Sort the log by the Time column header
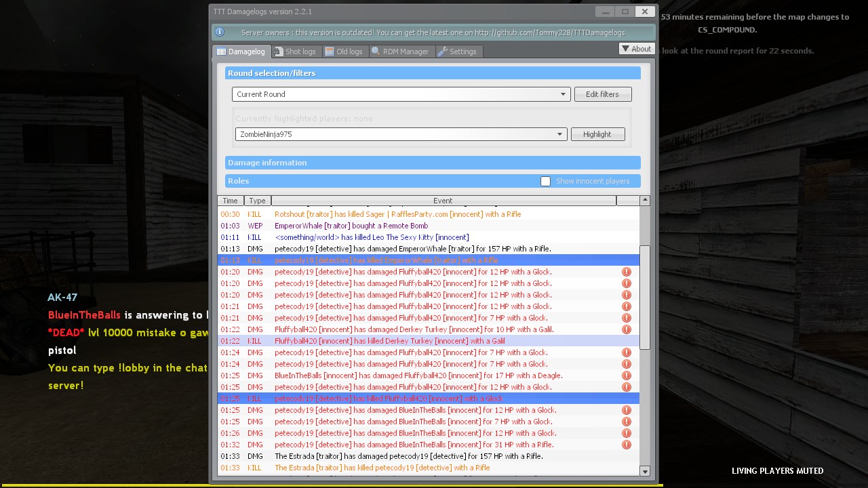 click(x=231, y=201)
